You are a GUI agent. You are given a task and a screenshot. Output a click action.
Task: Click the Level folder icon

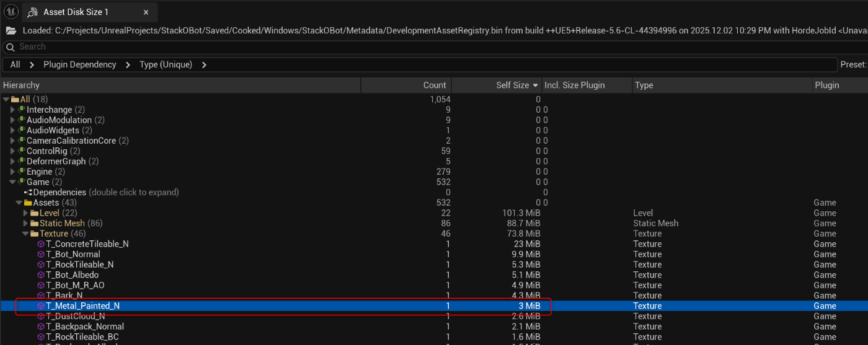(35, 213)
